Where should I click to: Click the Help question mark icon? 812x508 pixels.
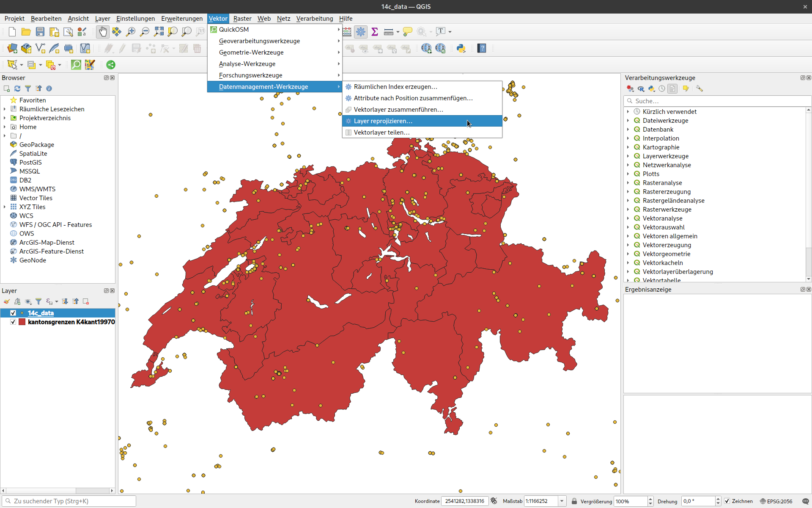(x=482, y=48)
